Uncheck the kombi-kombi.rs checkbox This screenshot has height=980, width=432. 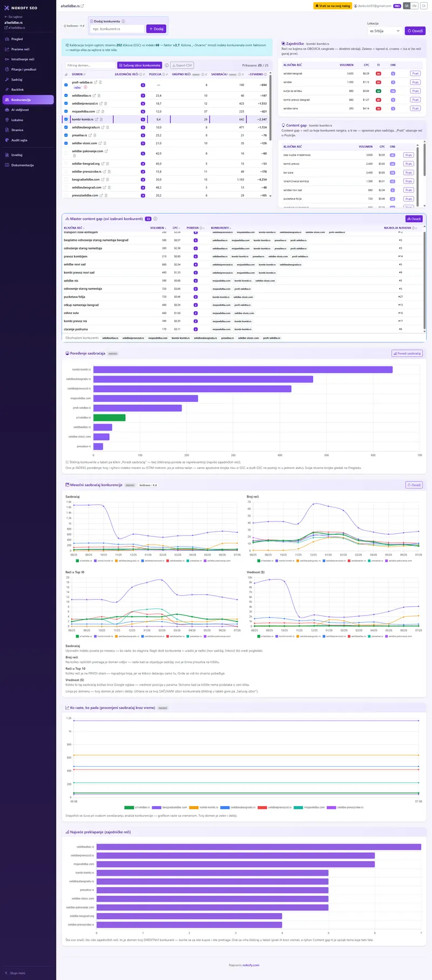[x=66, y=119]
